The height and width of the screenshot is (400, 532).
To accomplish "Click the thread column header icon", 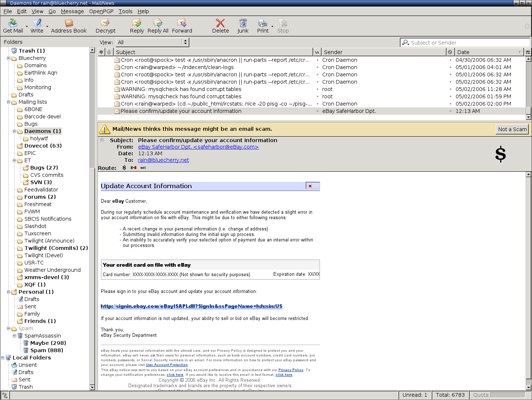I will point(101,52).
